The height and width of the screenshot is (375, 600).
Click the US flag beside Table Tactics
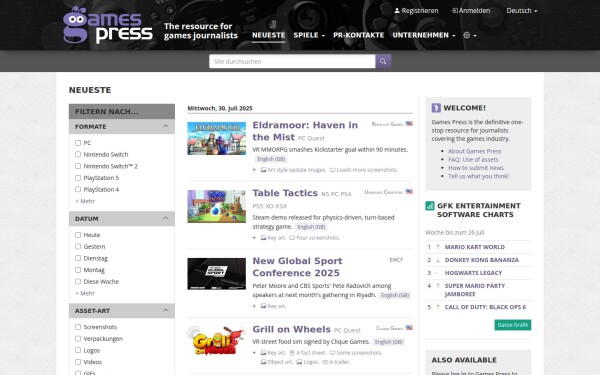[x=409, y=191]
